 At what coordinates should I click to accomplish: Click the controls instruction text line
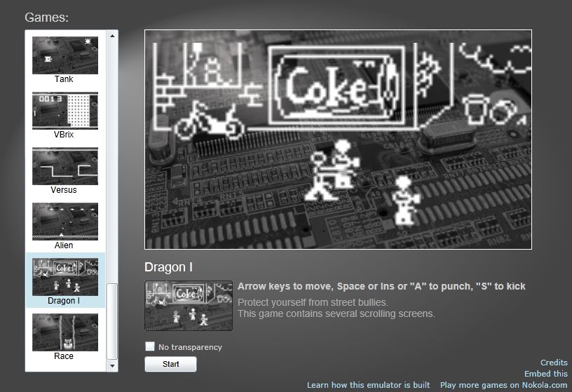point(381,287)
